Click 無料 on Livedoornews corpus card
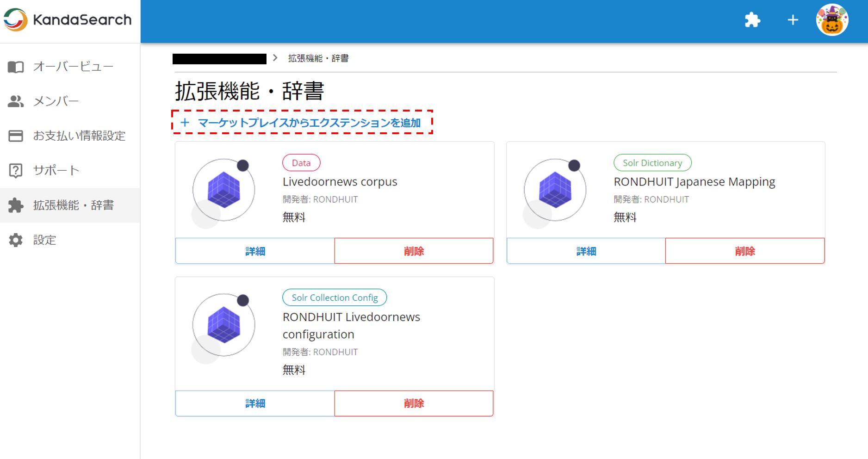The image size is (868, 459). [294, 217]
